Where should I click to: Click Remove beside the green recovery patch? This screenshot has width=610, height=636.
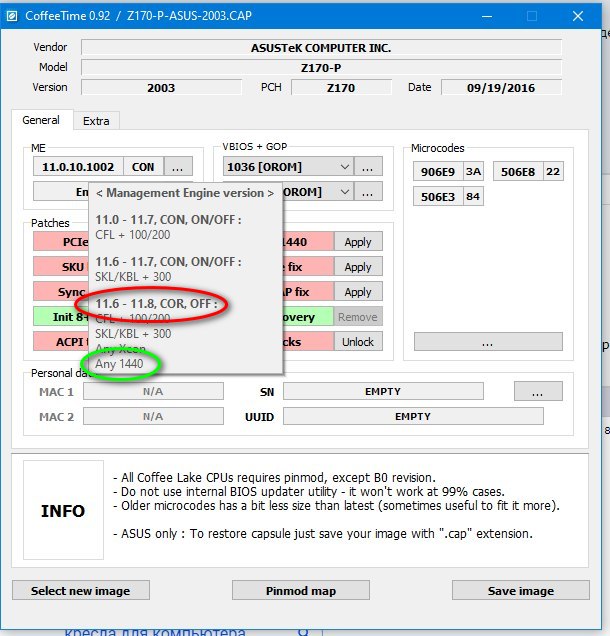pos(358,317)
